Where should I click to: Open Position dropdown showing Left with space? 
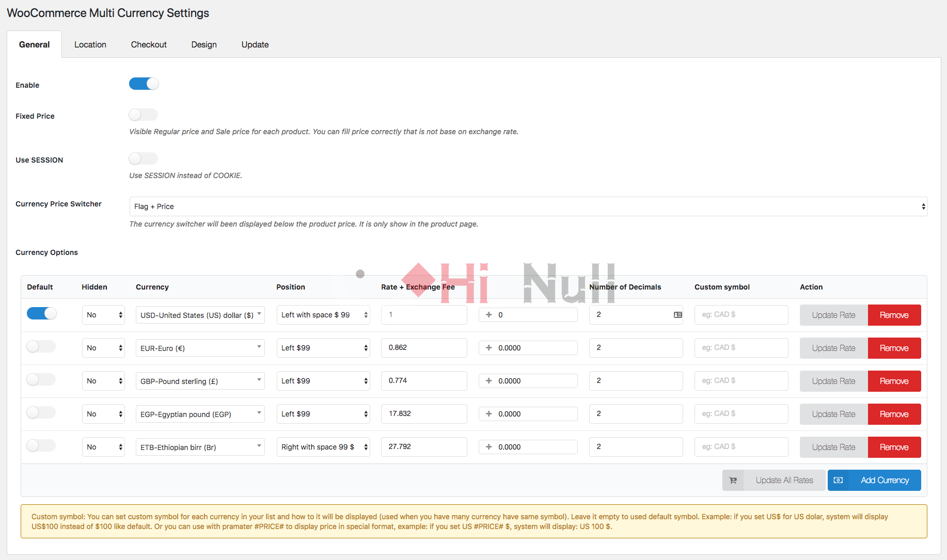click(x=323, y=315)
